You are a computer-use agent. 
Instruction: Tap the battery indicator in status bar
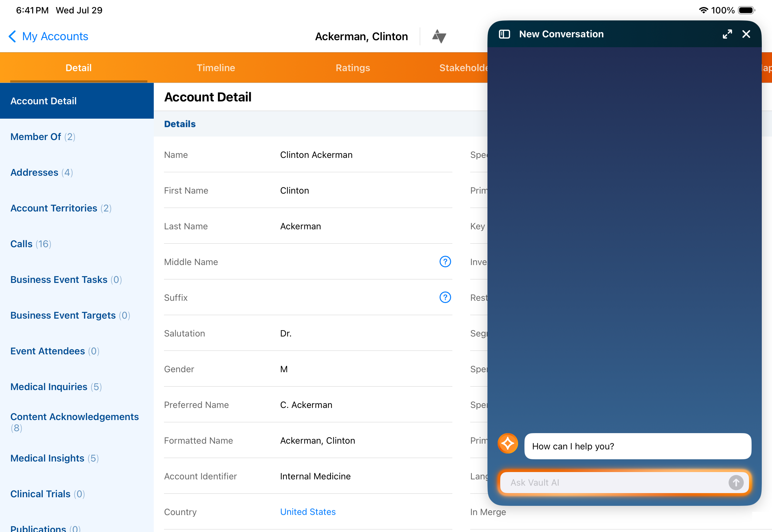click(746, 10)
